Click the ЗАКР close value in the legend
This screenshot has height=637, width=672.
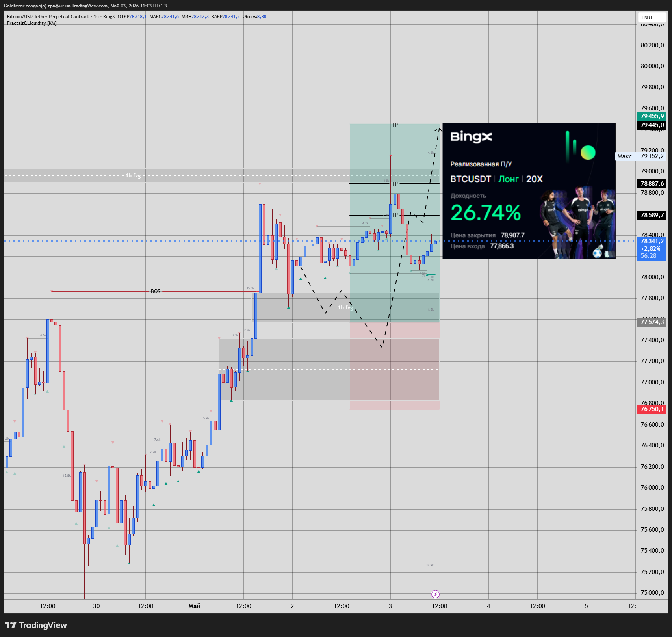coord(231,17)
